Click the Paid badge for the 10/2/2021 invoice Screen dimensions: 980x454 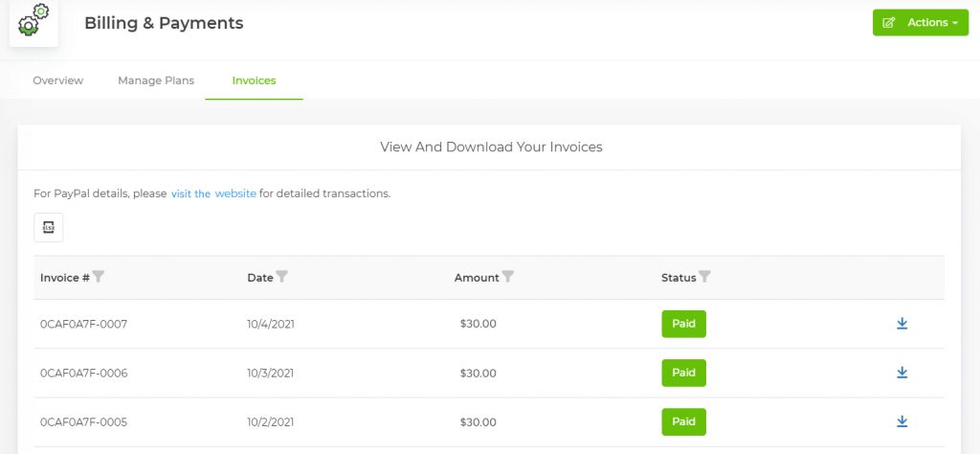(683, 421)
